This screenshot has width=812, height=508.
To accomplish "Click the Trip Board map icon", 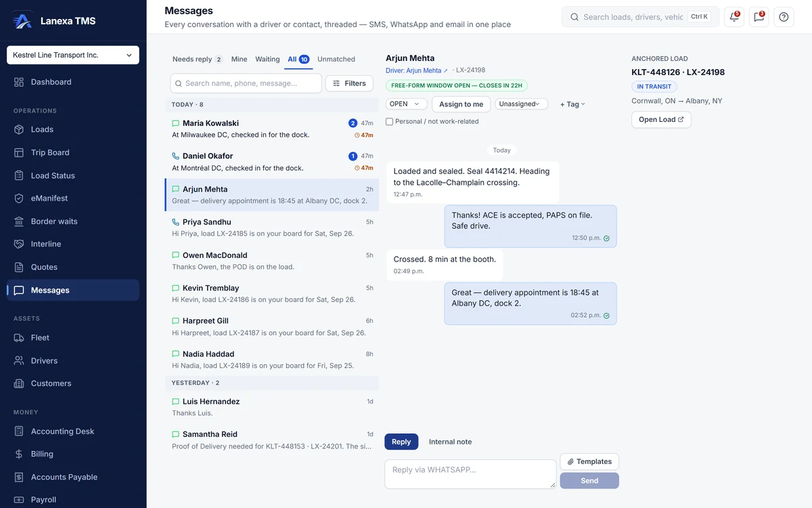I will (19, 152).
